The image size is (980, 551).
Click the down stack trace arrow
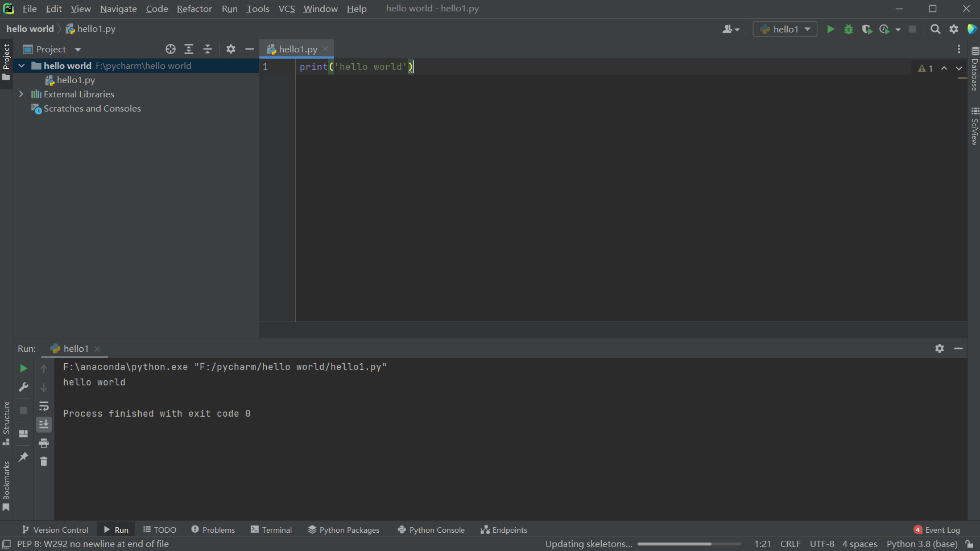[x=44, y=388]
